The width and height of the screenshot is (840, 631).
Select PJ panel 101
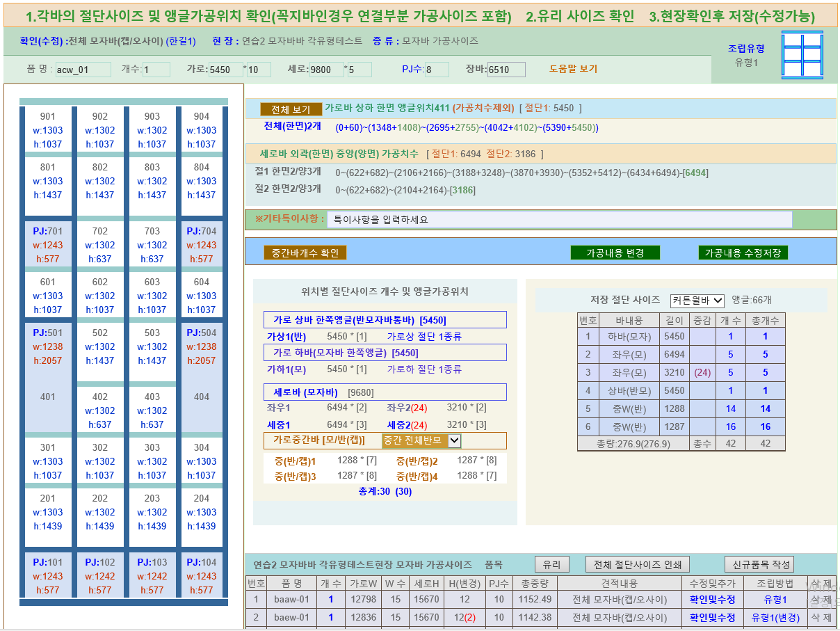coord(48,575)
